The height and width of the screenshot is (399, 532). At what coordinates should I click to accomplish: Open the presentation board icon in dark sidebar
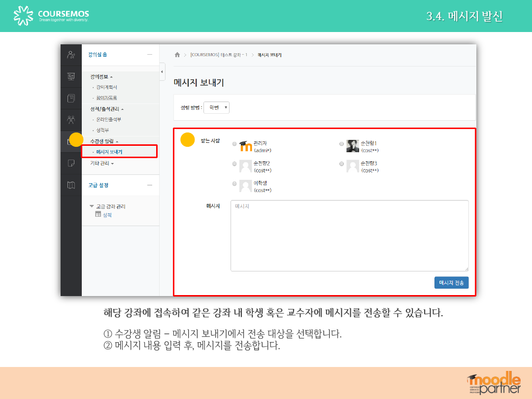71,76
